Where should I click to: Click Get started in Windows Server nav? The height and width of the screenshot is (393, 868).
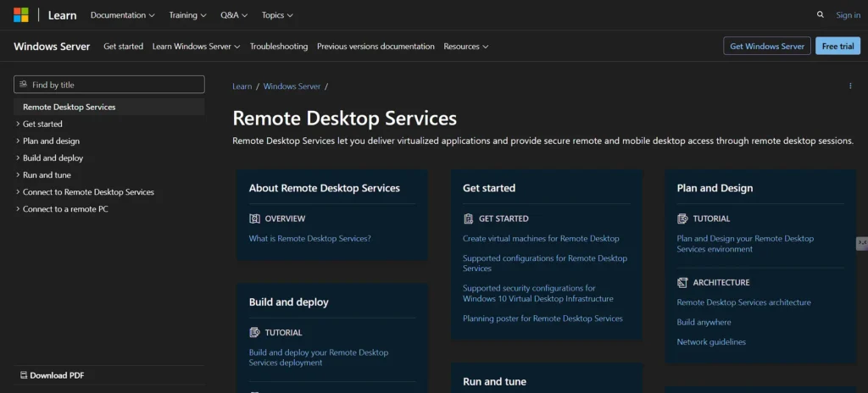click(124, 47)
